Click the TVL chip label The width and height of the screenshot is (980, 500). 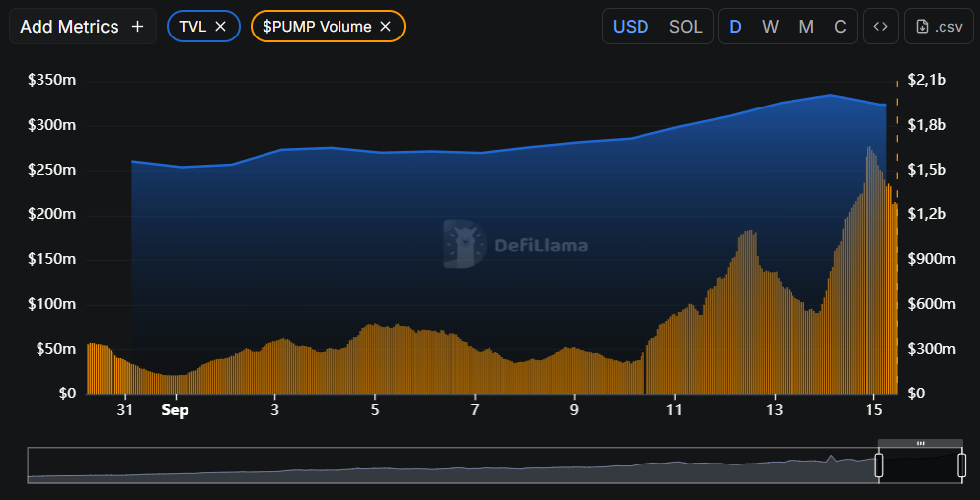192,27
